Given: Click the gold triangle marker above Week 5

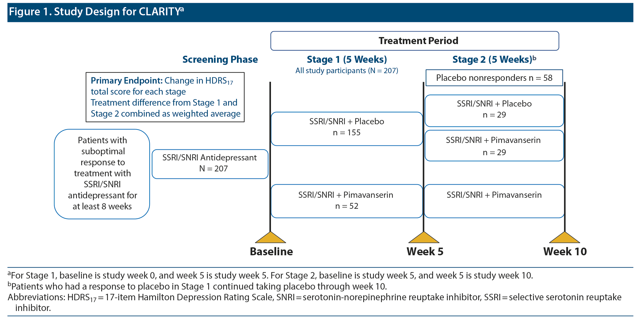Looking at the screenshot, I should [x=424, y=238].
